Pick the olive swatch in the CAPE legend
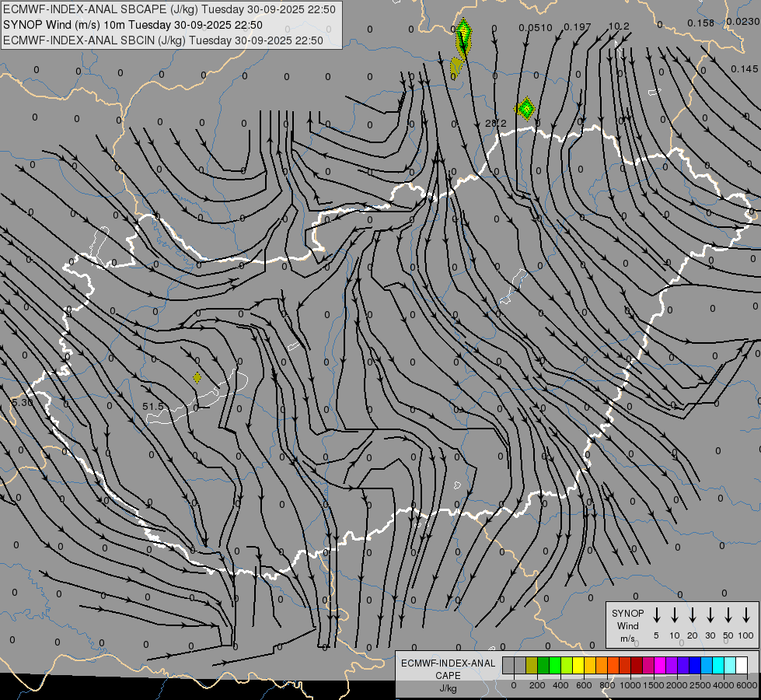761x700 pixels. pyautogui.click(x=532, y=665)
